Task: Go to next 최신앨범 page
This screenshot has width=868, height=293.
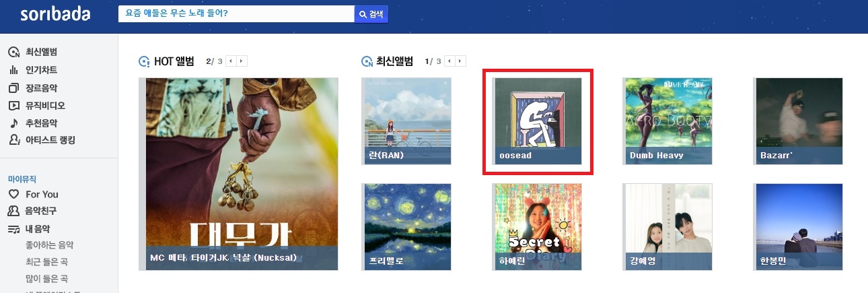Action: pos(461,61)
